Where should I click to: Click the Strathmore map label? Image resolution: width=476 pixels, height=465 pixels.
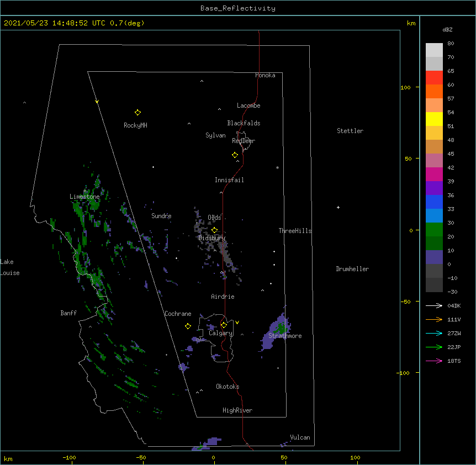coord(285,336)
